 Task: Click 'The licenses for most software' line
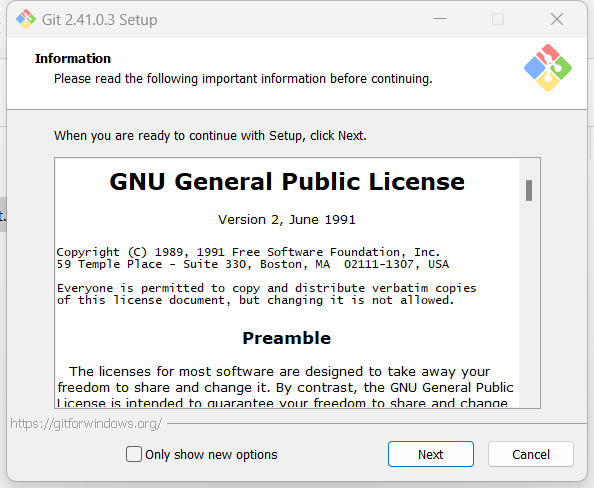280,372
